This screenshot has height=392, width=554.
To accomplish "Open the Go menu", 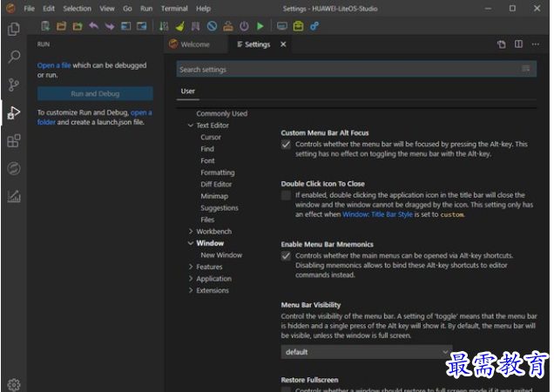I will pyautogui.click(x=127, y=9).
